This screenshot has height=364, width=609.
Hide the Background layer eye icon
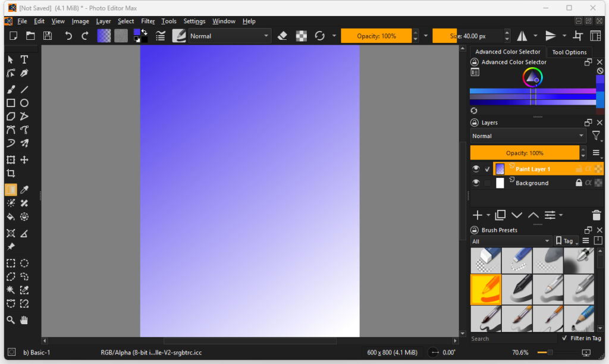[x=476, y=183]
